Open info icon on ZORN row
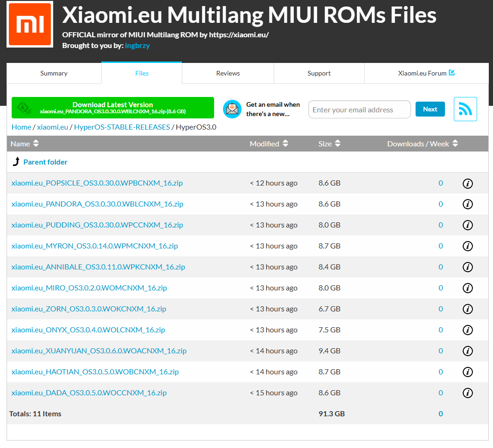The height and width of the screenshot is (448, 493). (467, 309)
